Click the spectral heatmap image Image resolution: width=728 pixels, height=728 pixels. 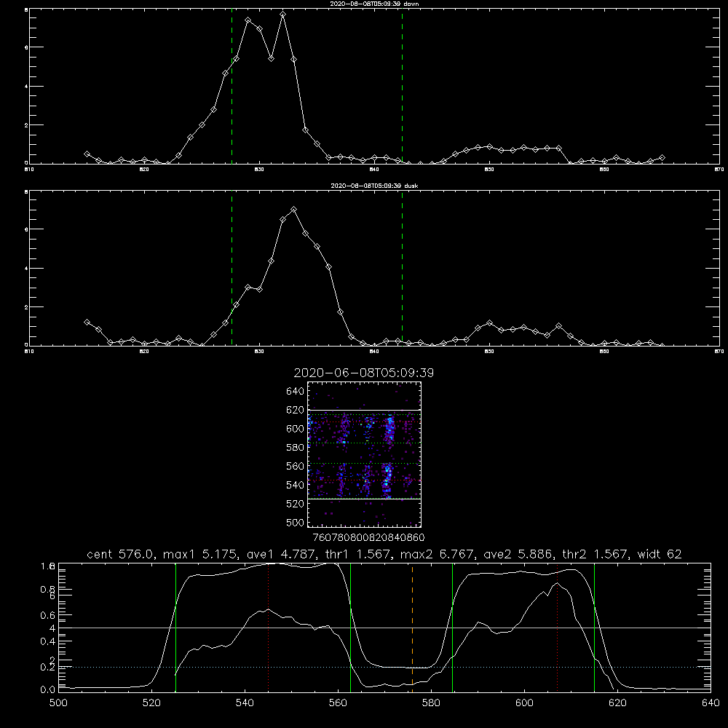pos(365,454)
